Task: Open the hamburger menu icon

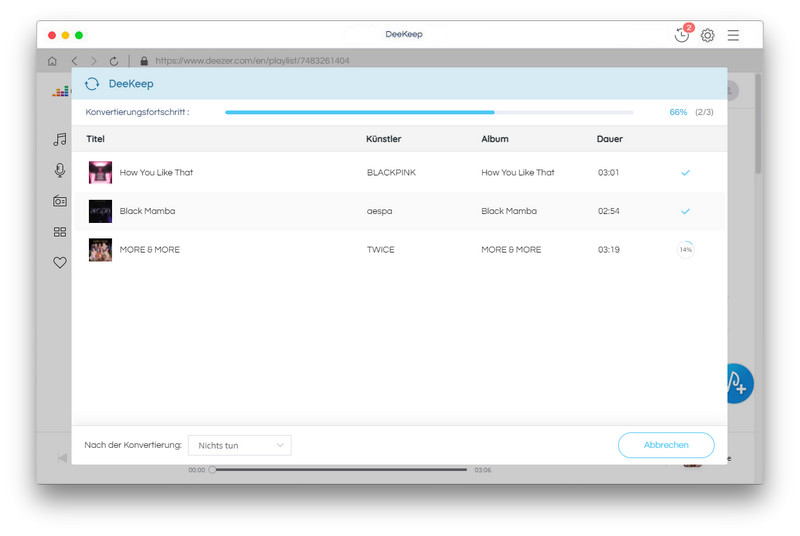Action: click(x=733, y=35)
